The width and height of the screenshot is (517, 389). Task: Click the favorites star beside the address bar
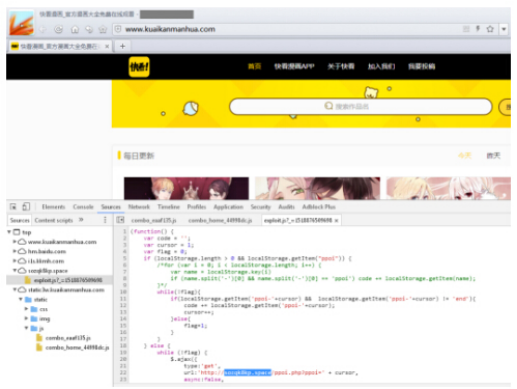tap(103, 29)
